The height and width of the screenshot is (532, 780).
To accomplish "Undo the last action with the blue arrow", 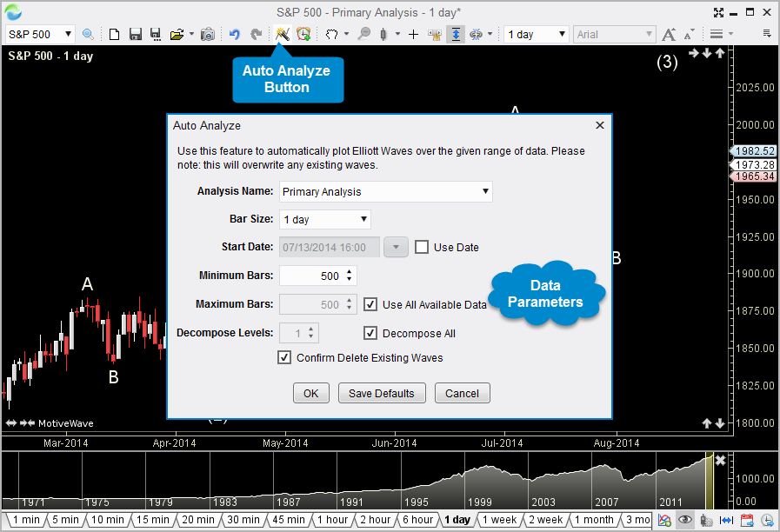I will coord(234,34).
